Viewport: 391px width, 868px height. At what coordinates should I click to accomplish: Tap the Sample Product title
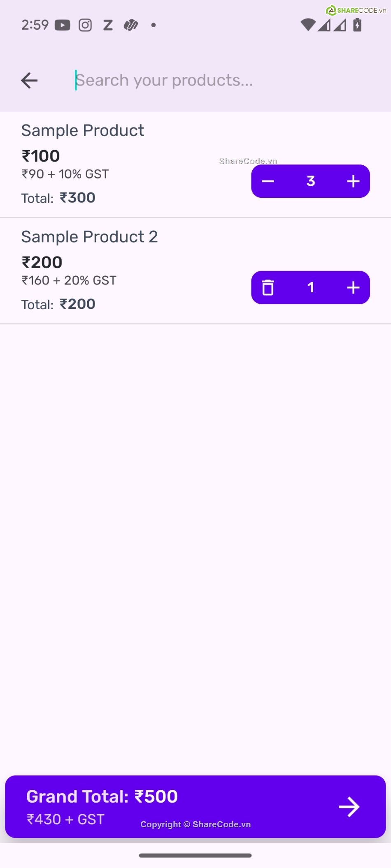[x=83, y=131]
